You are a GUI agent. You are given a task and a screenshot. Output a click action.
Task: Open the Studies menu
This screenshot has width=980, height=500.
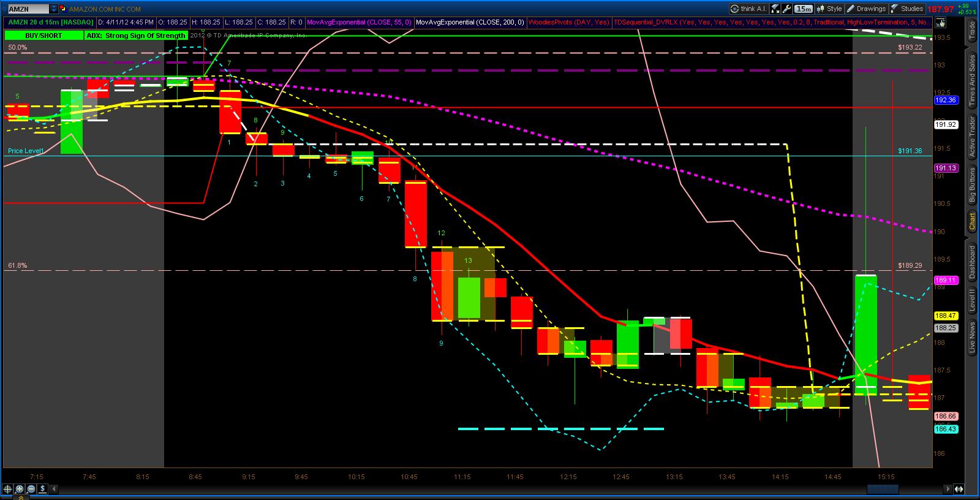tap(907, 9)
